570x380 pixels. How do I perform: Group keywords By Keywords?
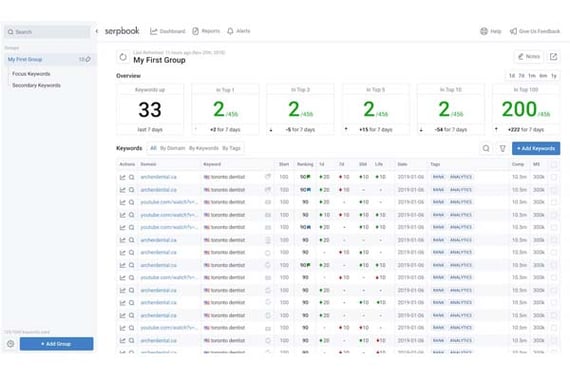(x=204, y=148)
